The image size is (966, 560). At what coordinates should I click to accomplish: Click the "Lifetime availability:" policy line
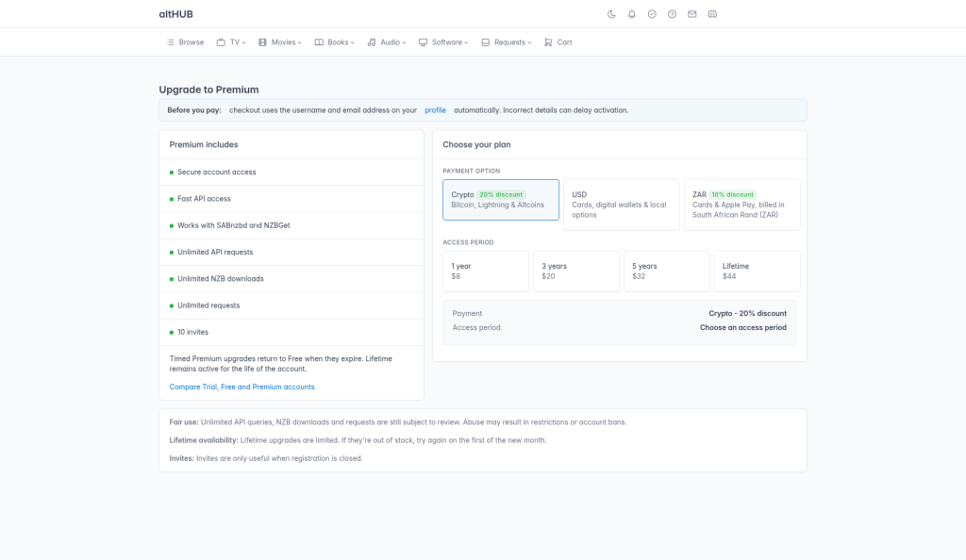click(358, 440)
